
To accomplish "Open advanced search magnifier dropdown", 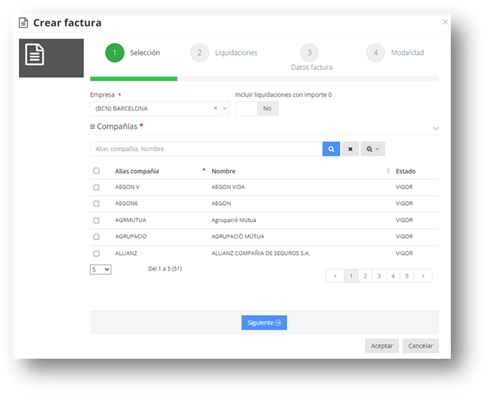I will pos(373,149).
